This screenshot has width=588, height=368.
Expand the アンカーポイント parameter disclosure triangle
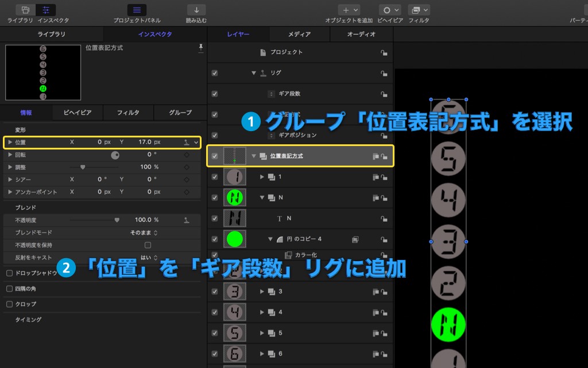(x=10, y=192)
